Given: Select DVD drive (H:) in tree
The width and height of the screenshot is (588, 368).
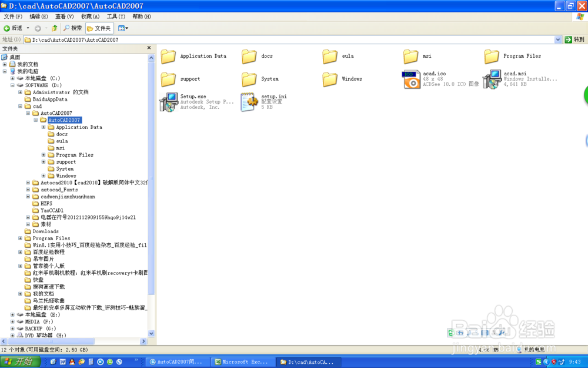Looking at the screenshot, I should tap(45, 336).
